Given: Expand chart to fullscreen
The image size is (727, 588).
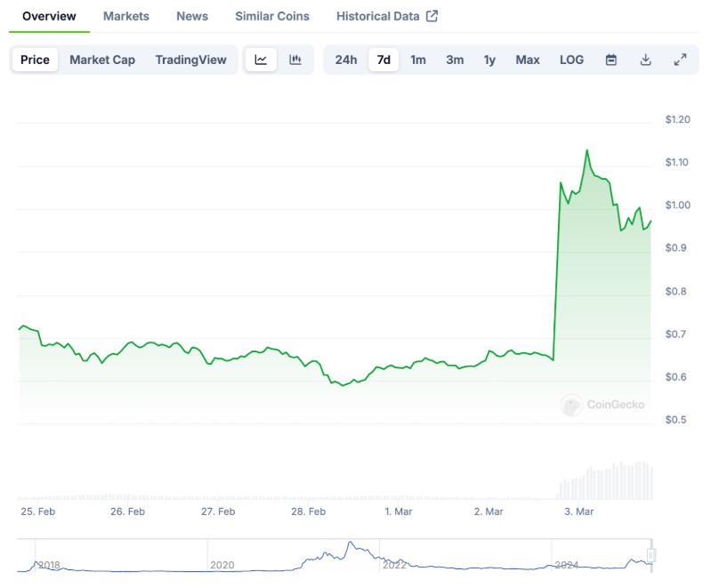Looking at the screenshot, I should pos(680,60).
